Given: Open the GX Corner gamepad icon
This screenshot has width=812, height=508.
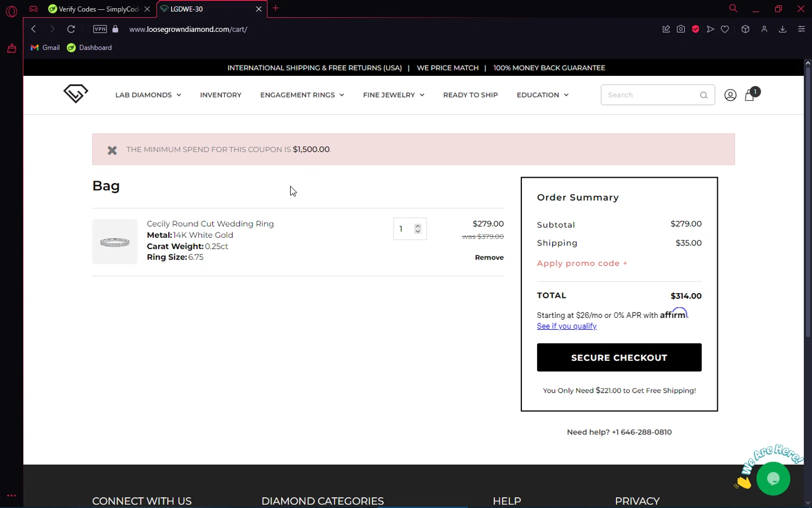Looking at the screenshot, I should coord(34,9).
